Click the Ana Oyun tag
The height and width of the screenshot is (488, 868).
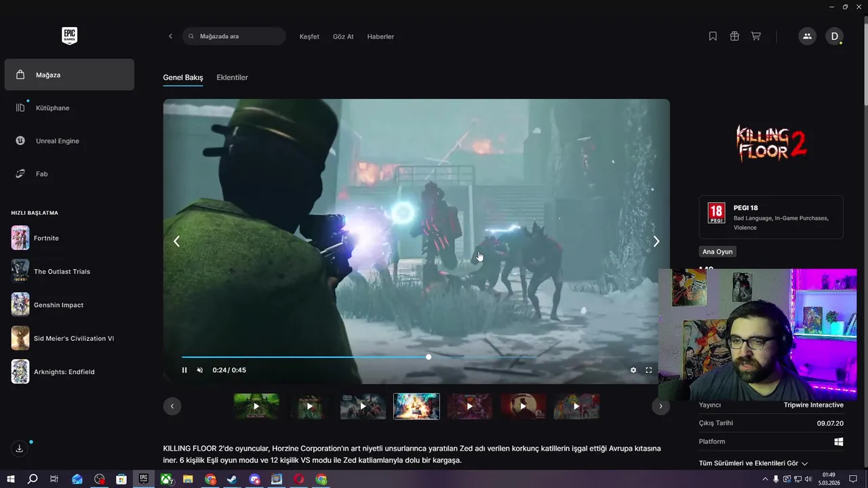pyautogui.click(x=717, y=251)
